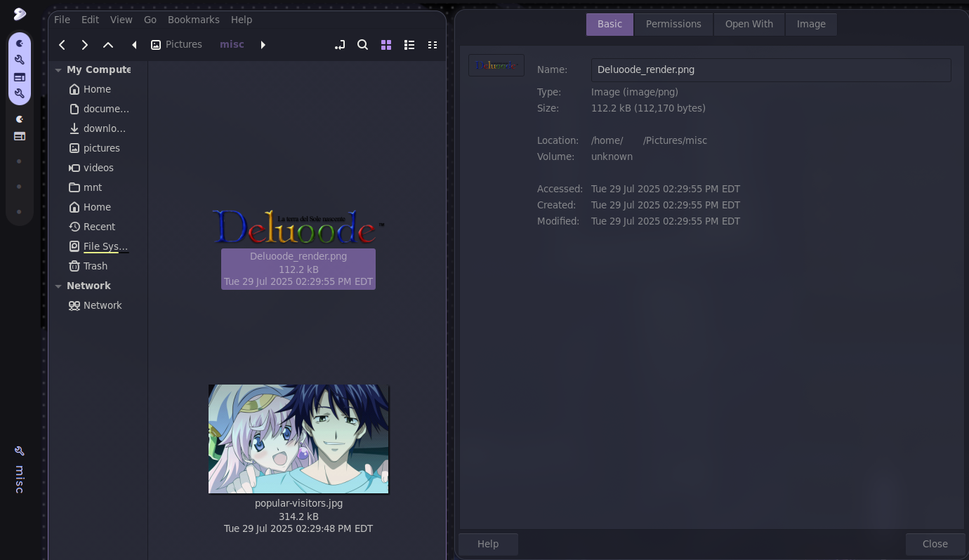Image resolution: width=969 pixels, height=560 pixels.
Task: Switch to the Open With tab
Action: [x=749, y=24]
